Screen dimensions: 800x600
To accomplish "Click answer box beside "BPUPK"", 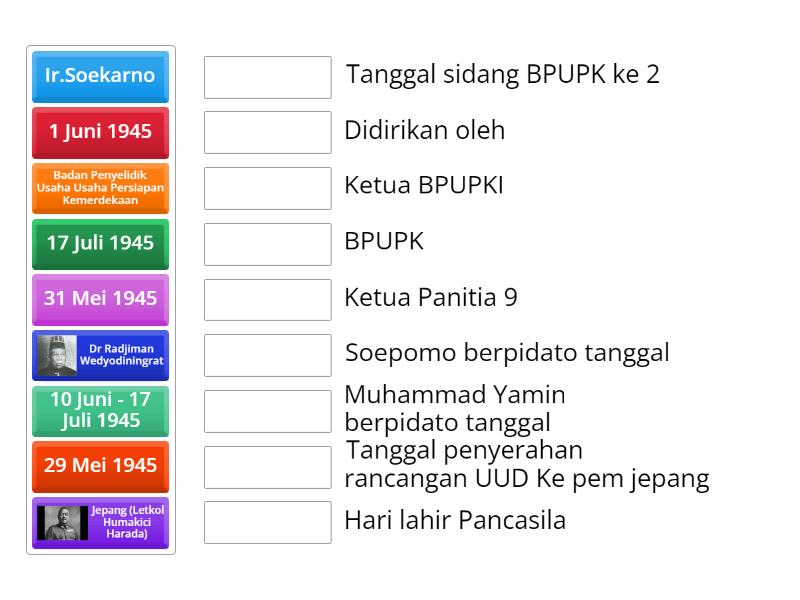I will click(266, 242).
